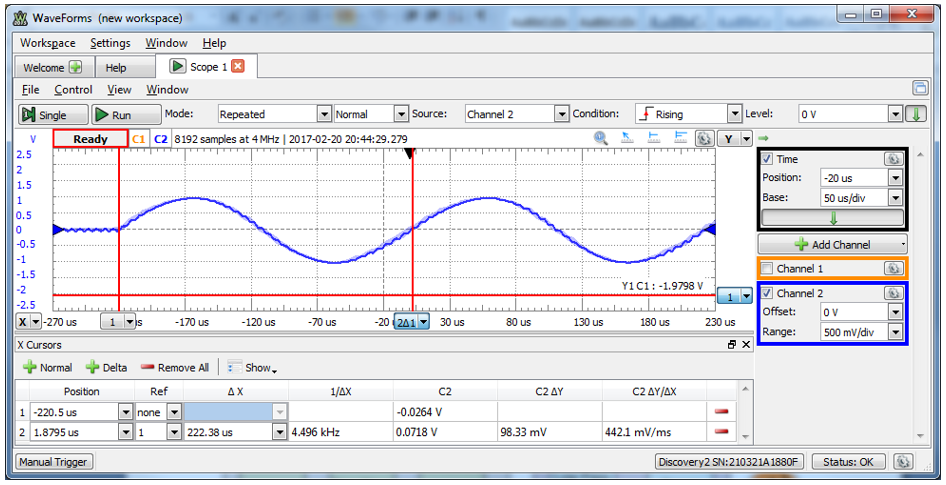Remove cursor 2 with red minus
The width and height of the screenshot is (946, 485).
[x=721, y=432]
